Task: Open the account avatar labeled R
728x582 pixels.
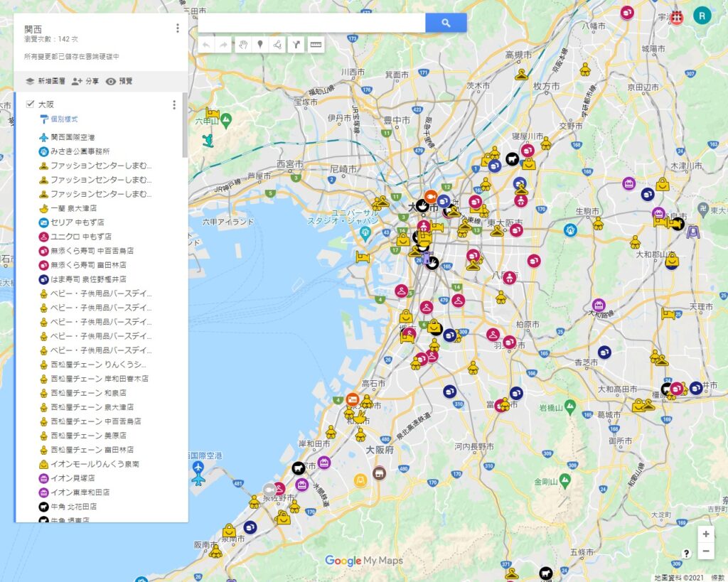Action: [702, 16]
